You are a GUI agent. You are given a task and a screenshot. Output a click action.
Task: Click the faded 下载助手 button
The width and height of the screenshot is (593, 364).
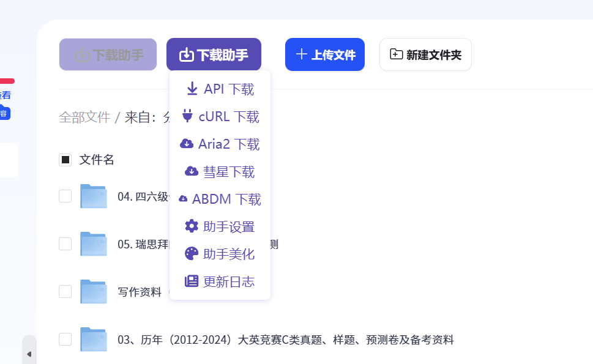(108, 54)
